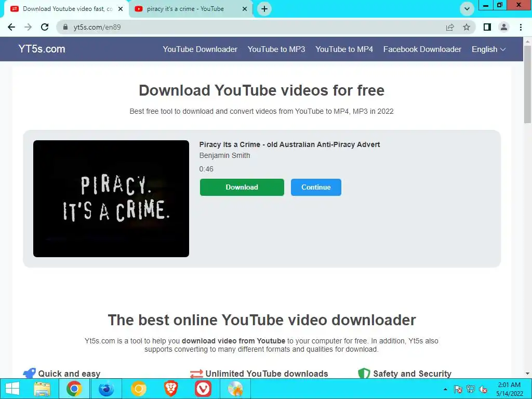Click the blue Continue button
Image resolution: width=532 pixels, height=399 pixels.
[x=316, y=187]
